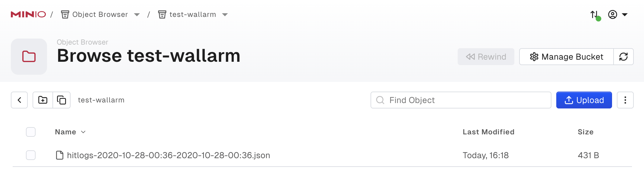Copy bucket path icon

(62, 100)
